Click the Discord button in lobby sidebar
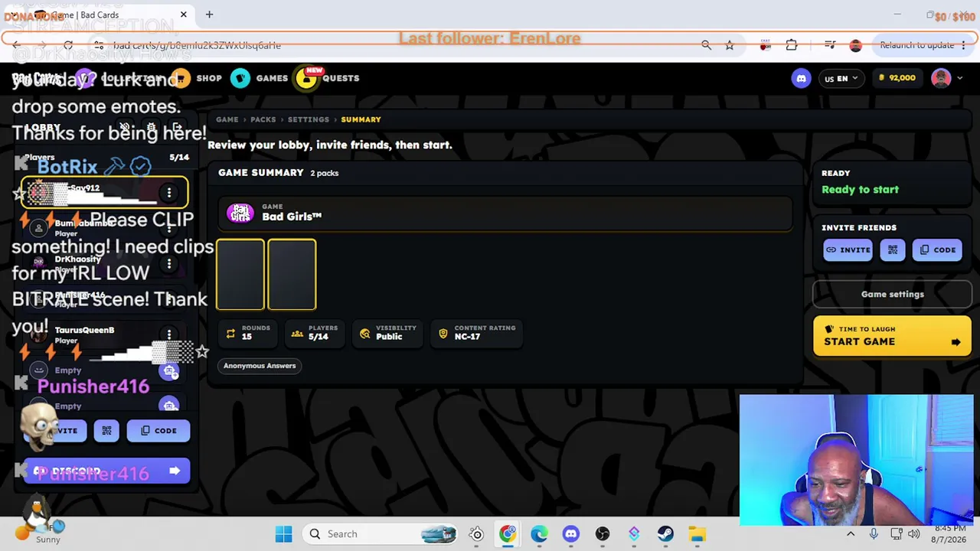This screenshot has height=551, width=980. (106, 471)
